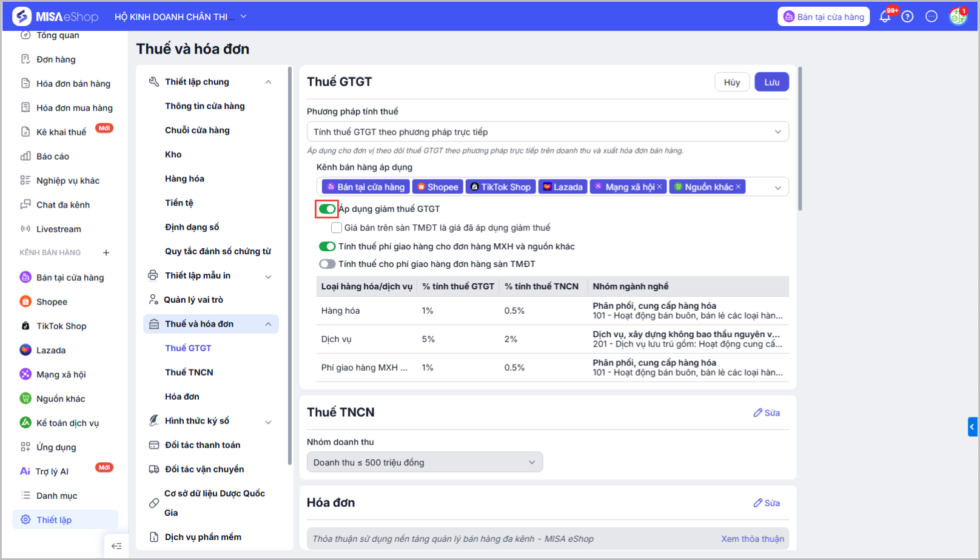The image size is (980, 560).
Task: Click the Ứng dụng apps icon
Action: pos(25,447)
